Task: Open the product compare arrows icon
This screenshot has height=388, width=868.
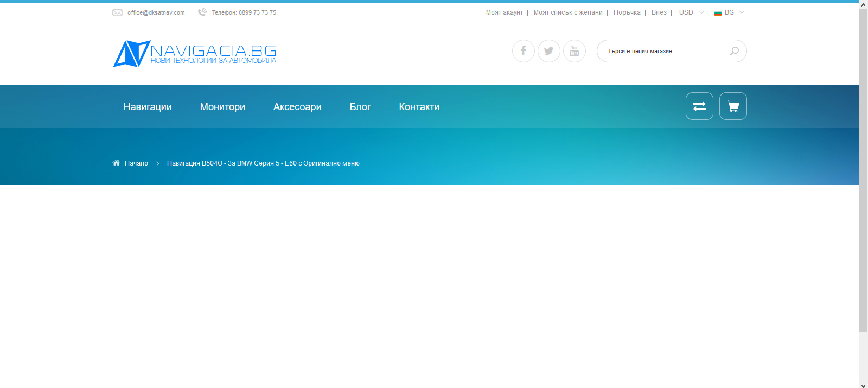Action: [699, 106]
